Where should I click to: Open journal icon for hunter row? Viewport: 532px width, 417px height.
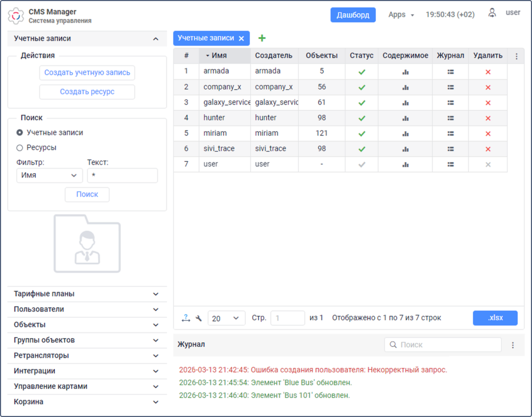click(x=450, y=118)
